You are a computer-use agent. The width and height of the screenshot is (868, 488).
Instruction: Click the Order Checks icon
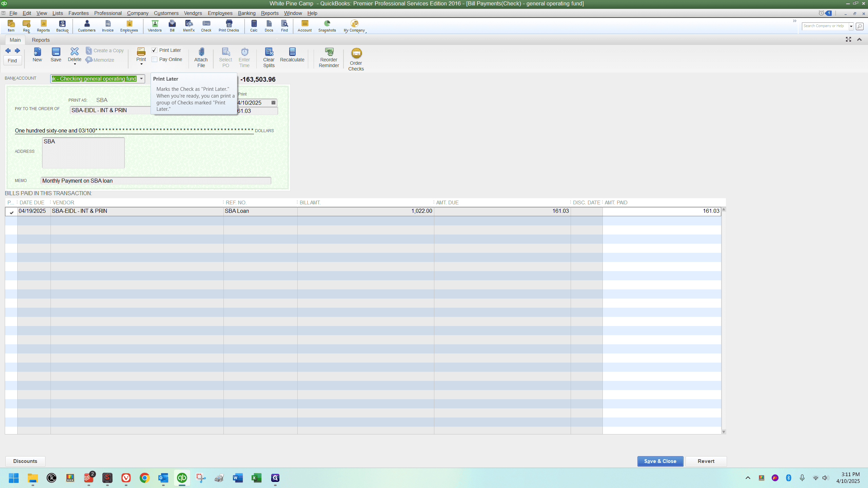coord(356,59)
